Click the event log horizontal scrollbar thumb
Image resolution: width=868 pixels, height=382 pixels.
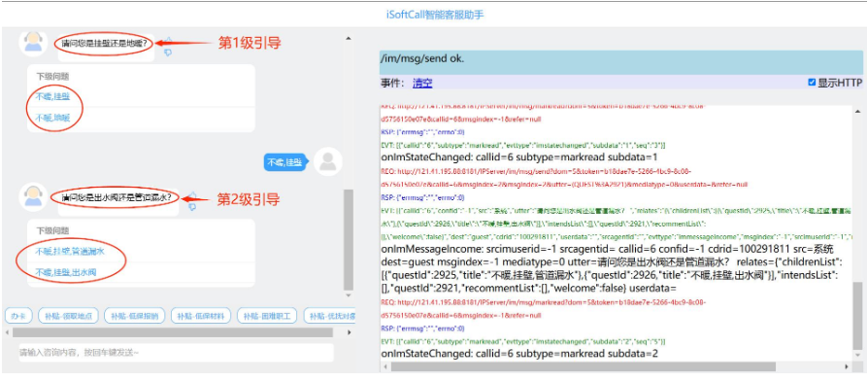[x=584, y=367]
